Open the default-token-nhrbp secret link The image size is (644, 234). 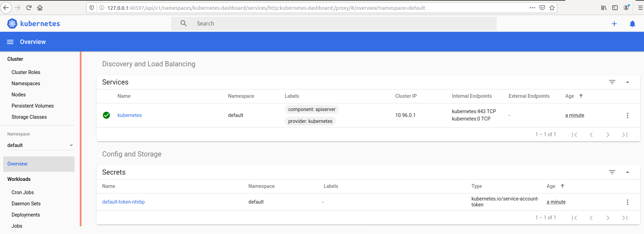click(123, 202)
